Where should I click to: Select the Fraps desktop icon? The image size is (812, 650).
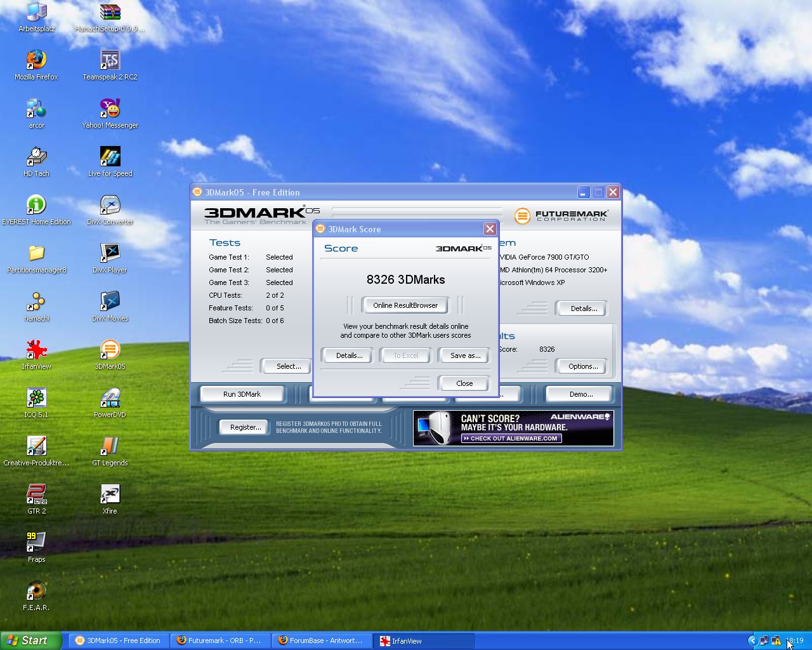tap(36, 548)
